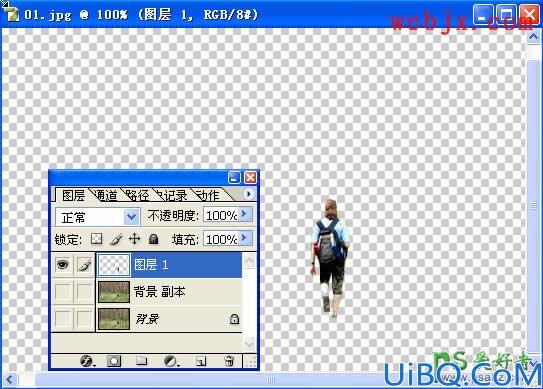
Task: Show the 背景 副本 layer visibility box
Action: 63,292
